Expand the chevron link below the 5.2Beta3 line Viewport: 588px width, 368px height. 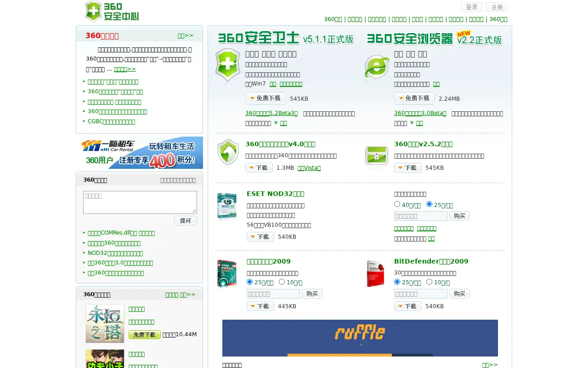coord(280,123)
